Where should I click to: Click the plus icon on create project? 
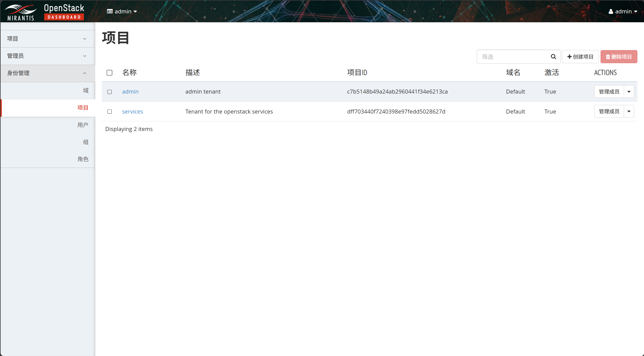(x=569, y=57)
